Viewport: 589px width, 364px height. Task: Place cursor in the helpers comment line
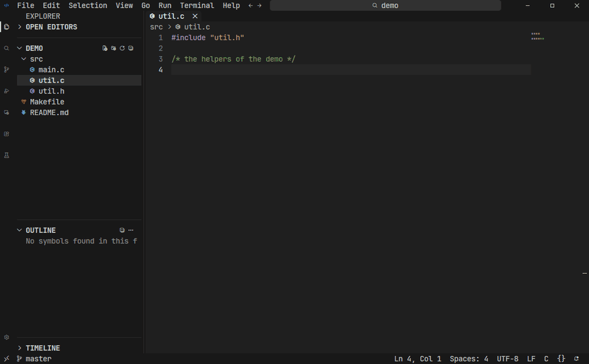(234, 59)
